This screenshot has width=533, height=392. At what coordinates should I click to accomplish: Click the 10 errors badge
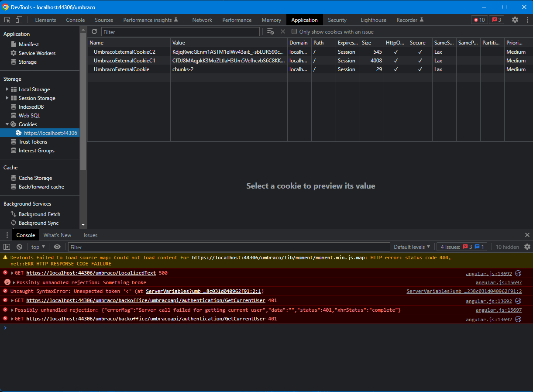[479, 20]
